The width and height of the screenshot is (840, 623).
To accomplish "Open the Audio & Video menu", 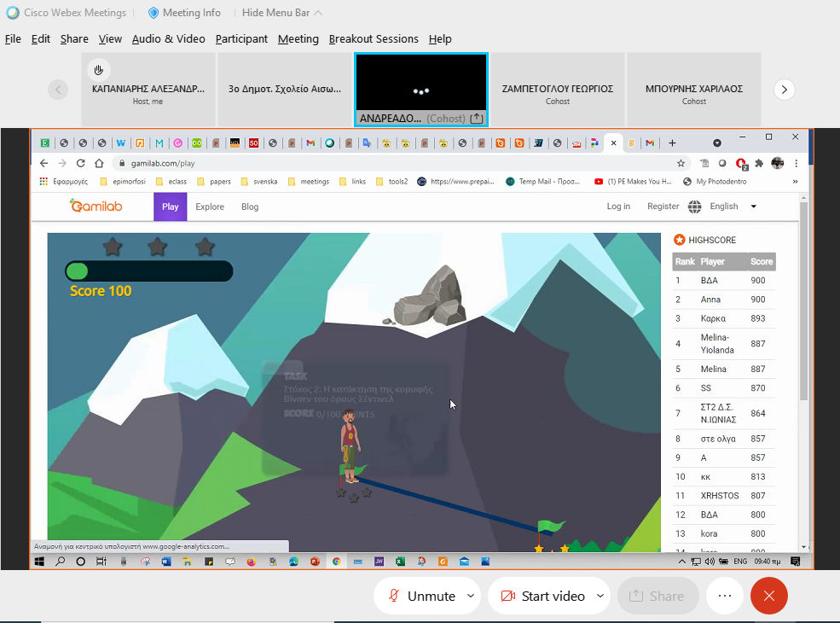I will [x=168, y=38].
